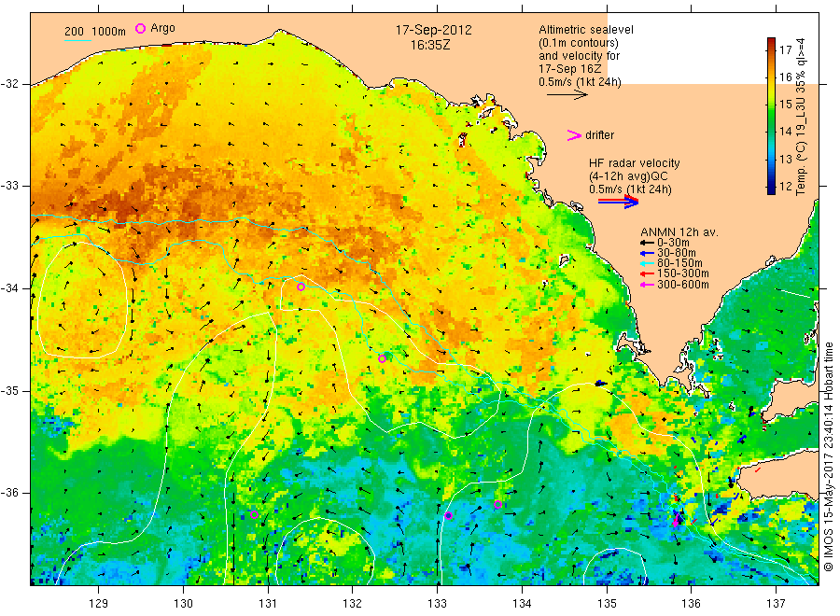840x616 pixels.
Task: Click the '300-600m' depth range label
Action: [x=683, y=285]
